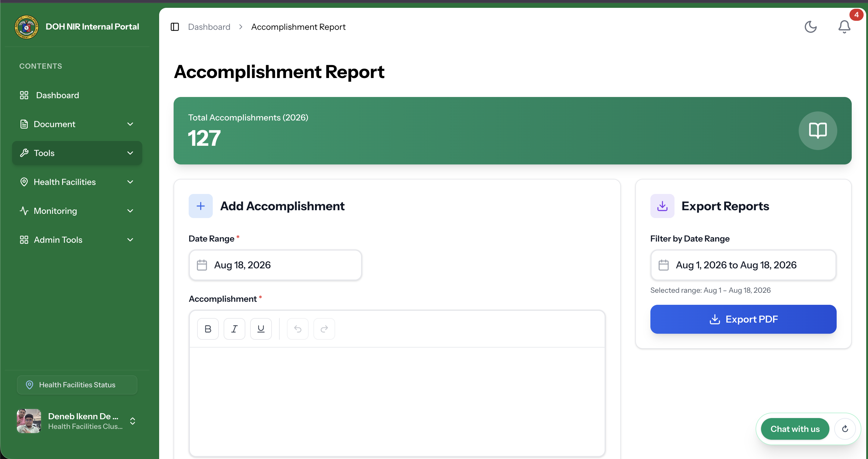Redo the last edit in editor
Screen dimensions: 868x459
click(324, 329)
